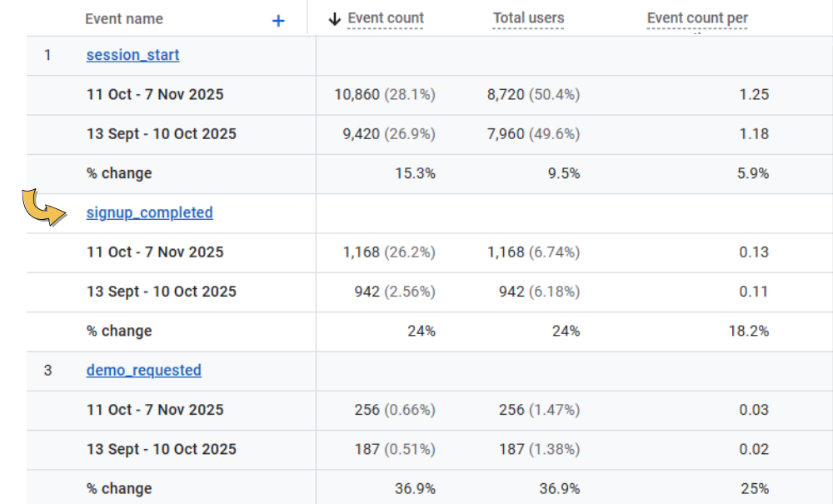Select session_start event count 9,420 (26.9%)
The image size is (833, 504).
click(x=389, y=134)
